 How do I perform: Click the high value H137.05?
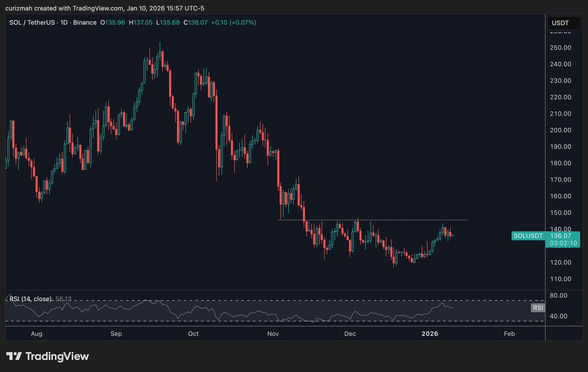pos(140,23)
